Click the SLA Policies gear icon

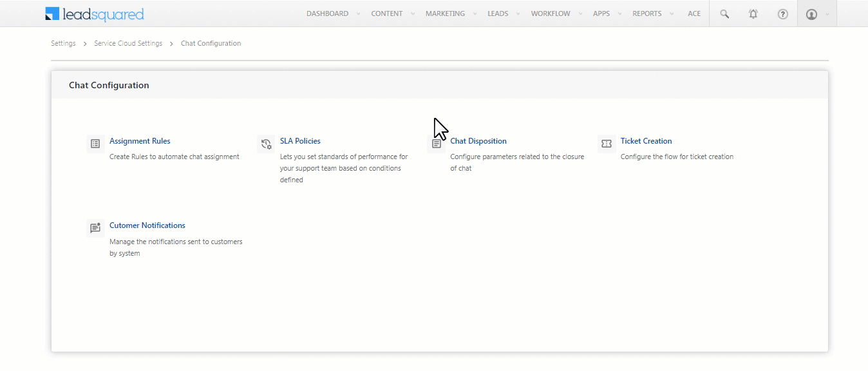266,144
